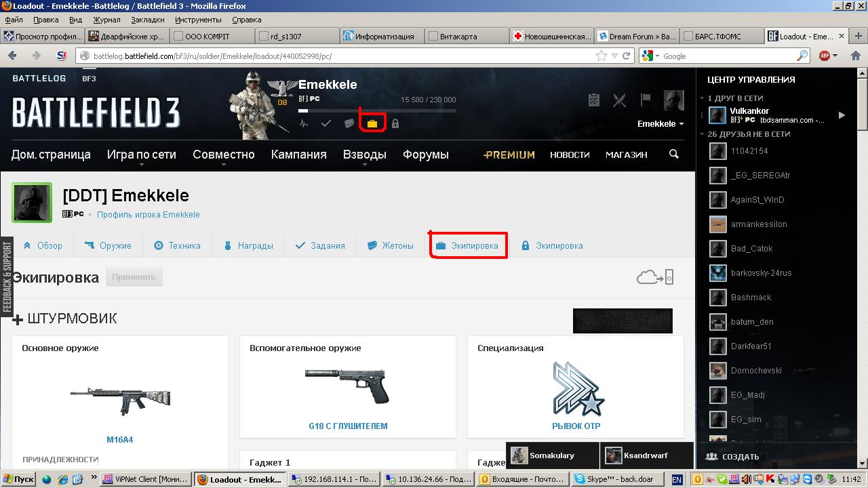The width and height of the screenshot is (868, 488).
Task: Open the Инструменты menu
Action: 198,20
